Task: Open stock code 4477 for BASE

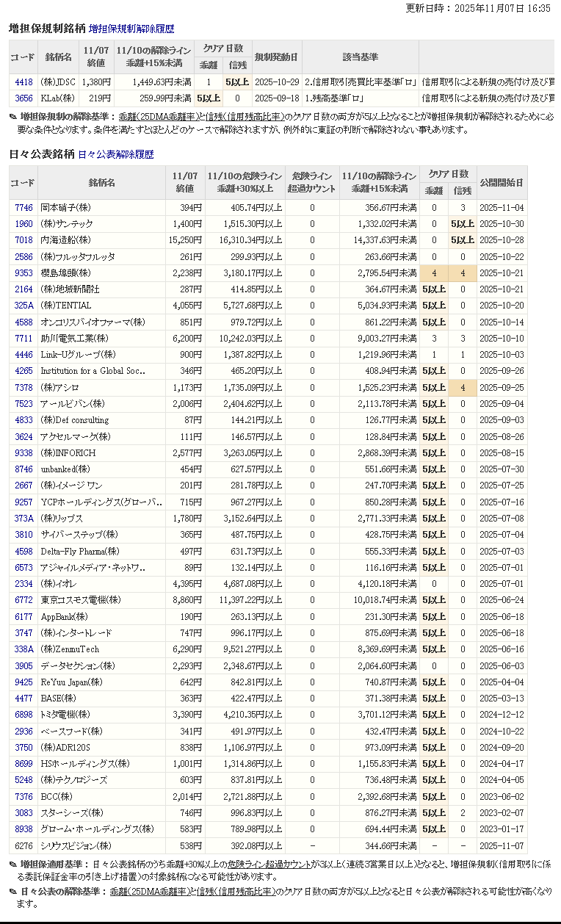Action: pos(23,699)
